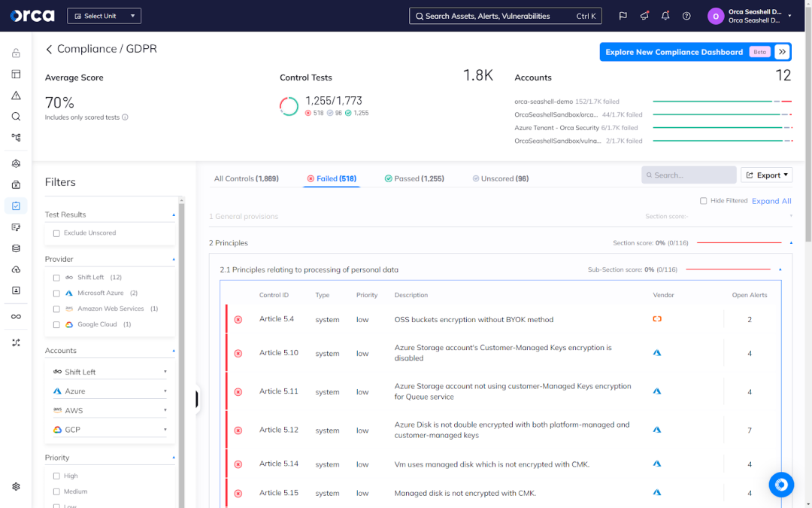Collapse the 2 Principles section arrow
Viewport: 812px width, 508px height.
tap(791, 242)
